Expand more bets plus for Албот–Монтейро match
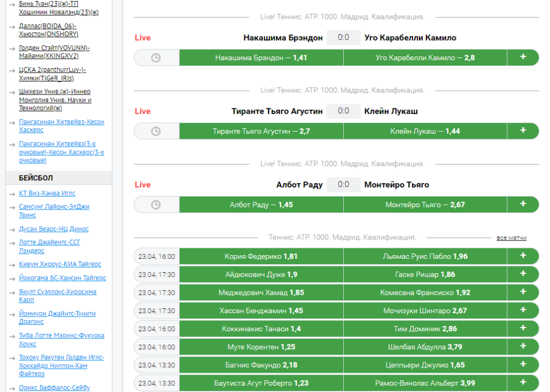 (523, 205)
